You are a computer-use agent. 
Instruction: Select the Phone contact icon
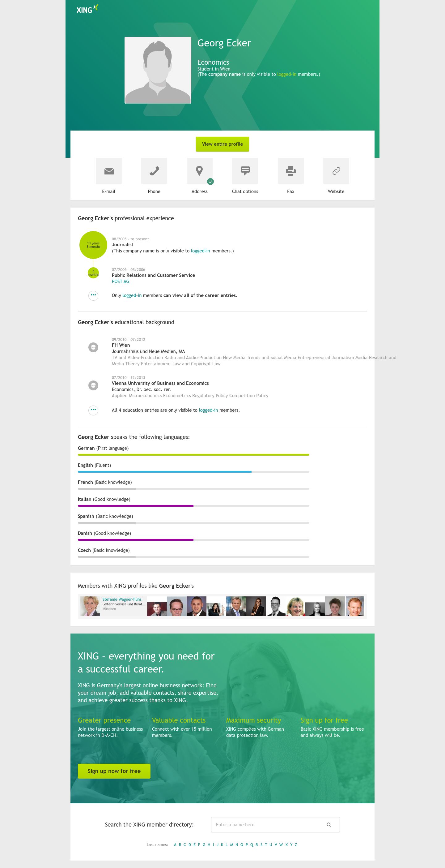[154, 171]
